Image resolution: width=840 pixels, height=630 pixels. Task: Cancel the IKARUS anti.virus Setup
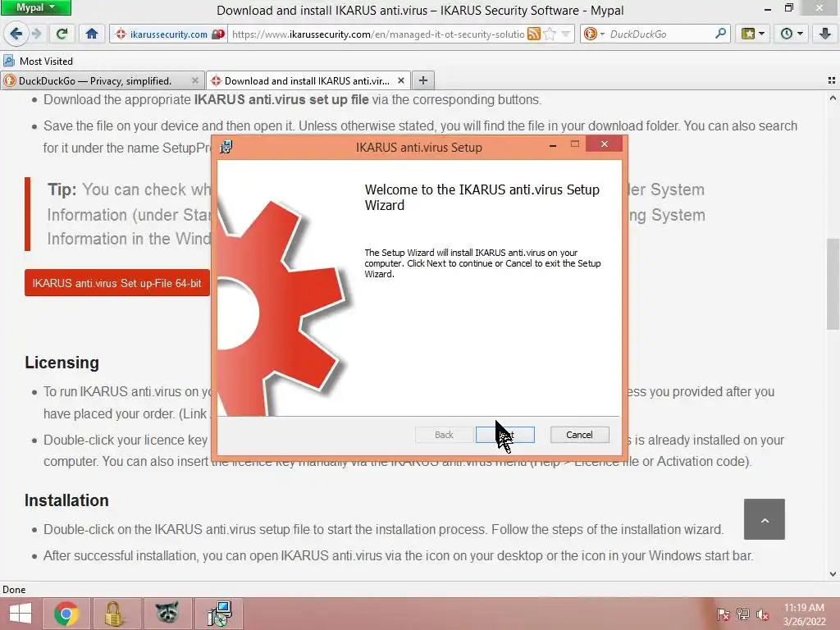pos(579,435)
